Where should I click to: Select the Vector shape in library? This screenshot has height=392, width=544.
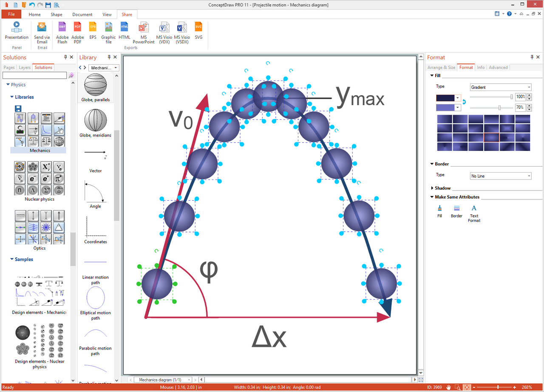point(96,159)
